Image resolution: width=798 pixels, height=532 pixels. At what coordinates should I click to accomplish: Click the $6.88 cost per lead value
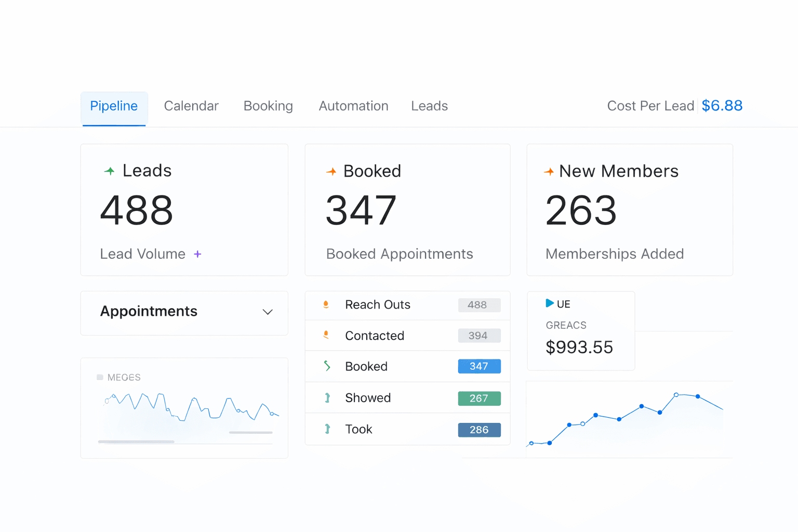[x=722, y=105]
